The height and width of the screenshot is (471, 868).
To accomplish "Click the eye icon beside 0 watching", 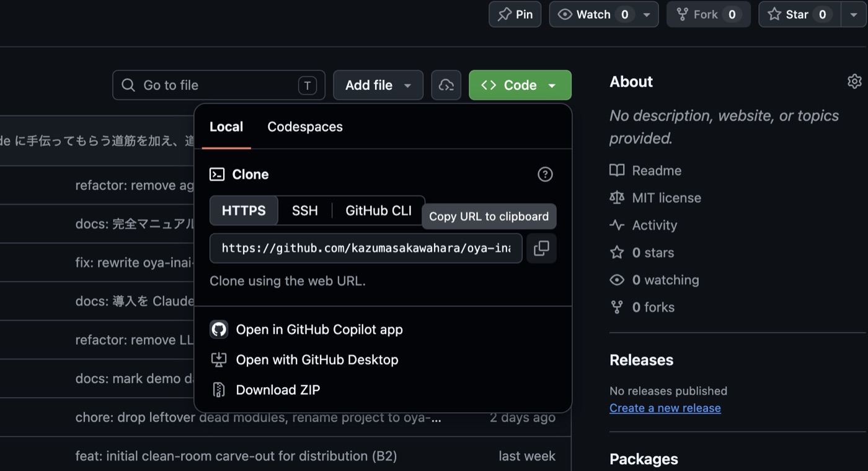I will (617, 280).
